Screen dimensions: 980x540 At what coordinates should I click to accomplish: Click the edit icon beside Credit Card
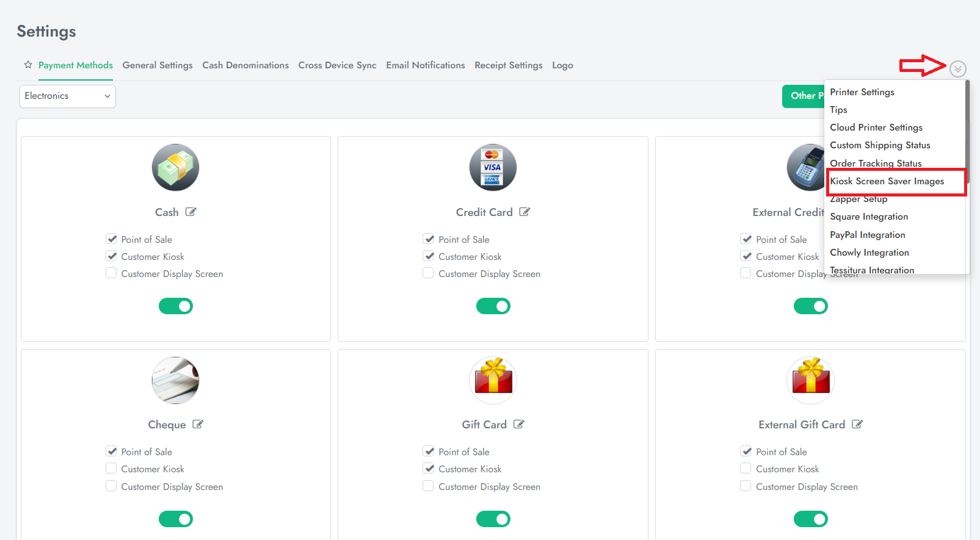[x=524, y=212]
